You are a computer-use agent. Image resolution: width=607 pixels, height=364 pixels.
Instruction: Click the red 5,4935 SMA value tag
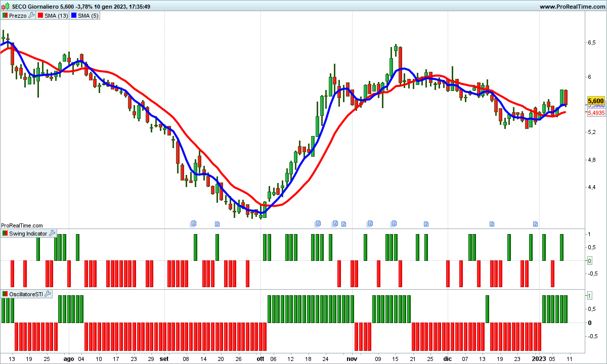[x=596, y=113]
